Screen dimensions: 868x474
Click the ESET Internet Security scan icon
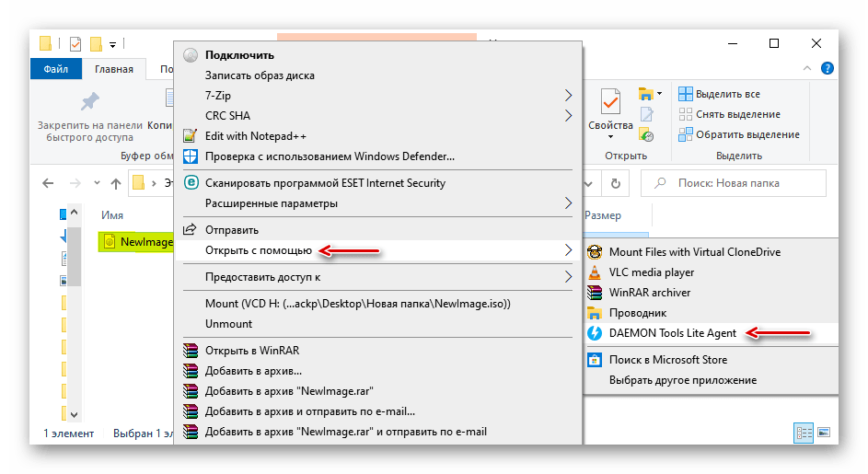point(191,183)
